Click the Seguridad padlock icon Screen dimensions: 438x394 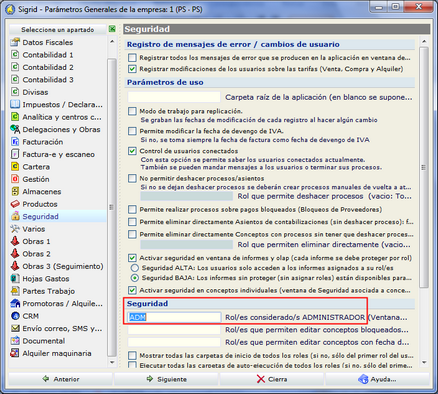pos(15,216)
